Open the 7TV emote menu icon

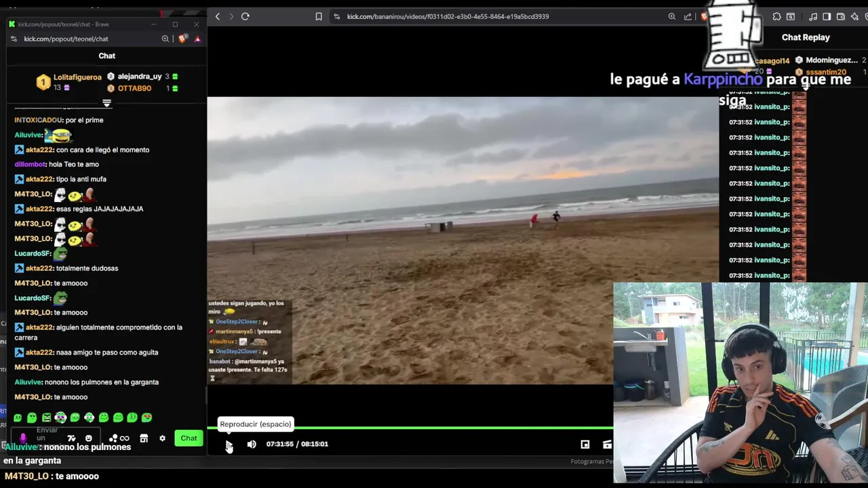coord(71,439)
